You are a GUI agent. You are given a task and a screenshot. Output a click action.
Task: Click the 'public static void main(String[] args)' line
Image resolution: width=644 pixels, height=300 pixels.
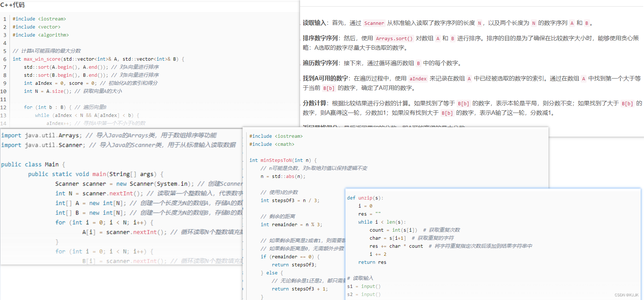pyautogui.click(x=96, y=174)
